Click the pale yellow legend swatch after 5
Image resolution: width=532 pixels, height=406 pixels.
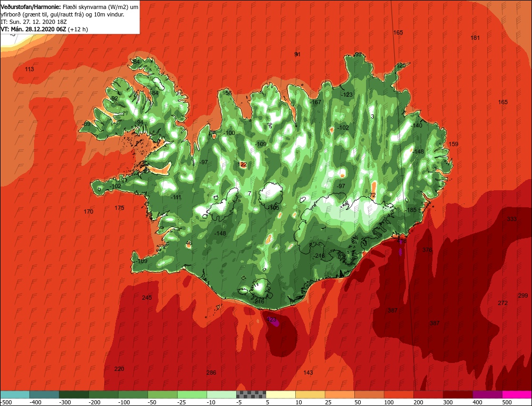pyautogui.click(x=280, y=394)
